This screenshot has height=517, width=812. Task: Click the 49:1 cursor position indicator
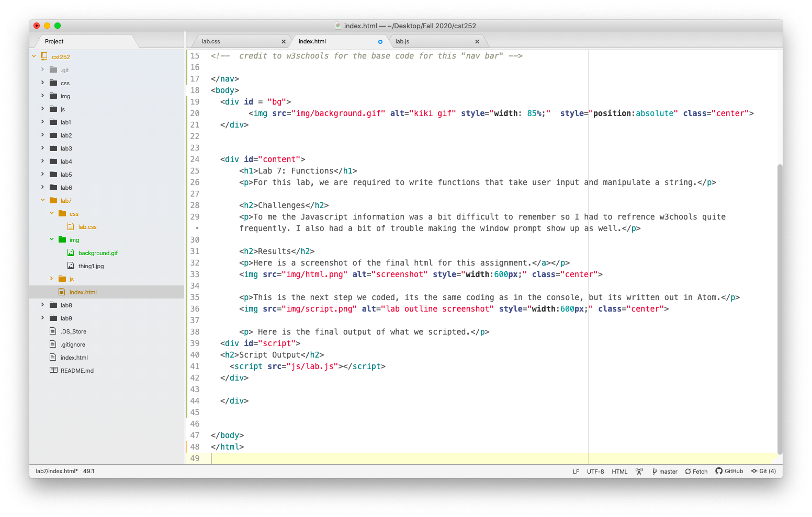pyautogui.click(x=89, y=471)
